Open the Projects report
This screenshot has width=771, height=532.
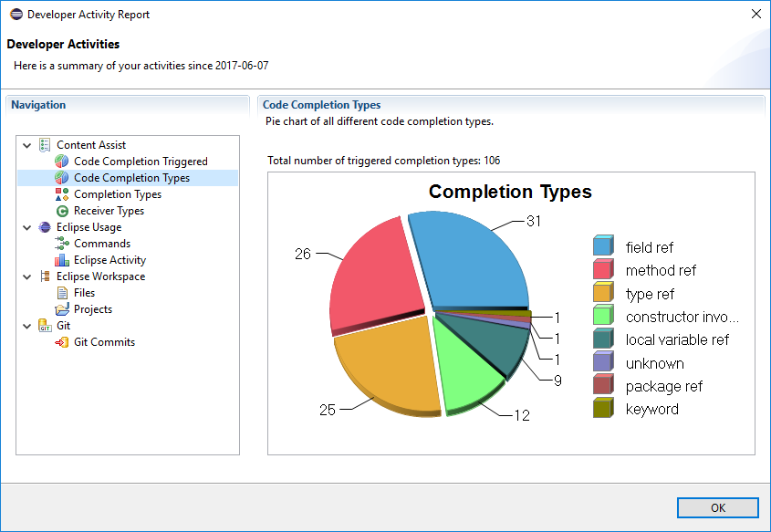[x=93, y=309]
